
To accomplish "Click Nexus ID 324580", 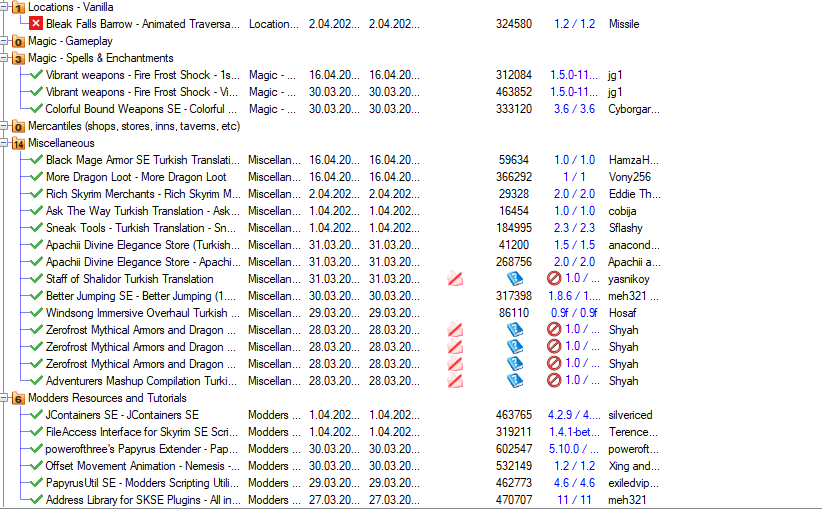I will (x=514, y=24).
